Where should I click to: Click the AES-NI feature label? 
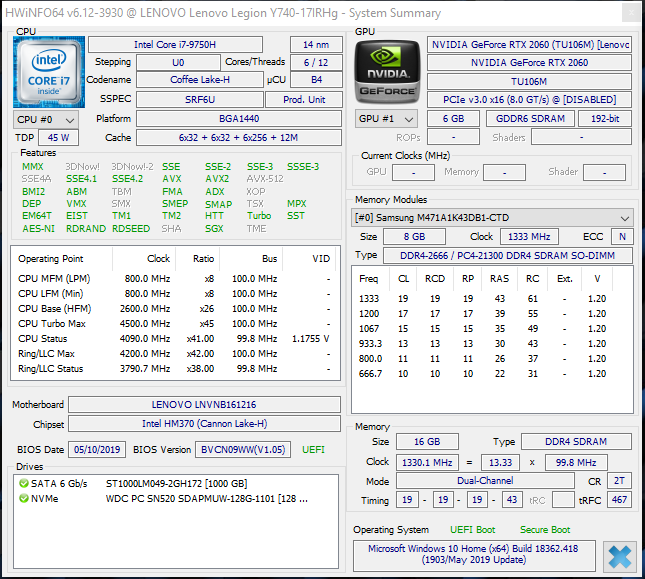pyautogui.click(x=38, y=229)
